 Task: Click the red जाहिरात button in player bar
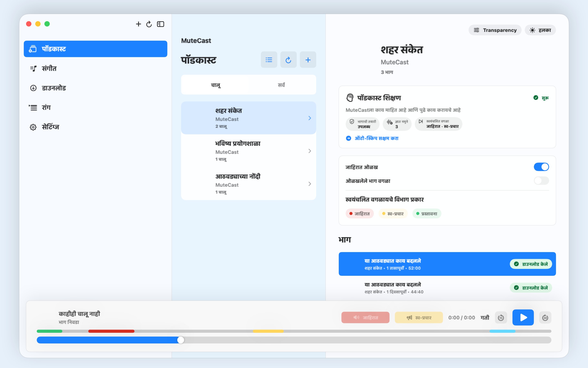tap(365, 317)
